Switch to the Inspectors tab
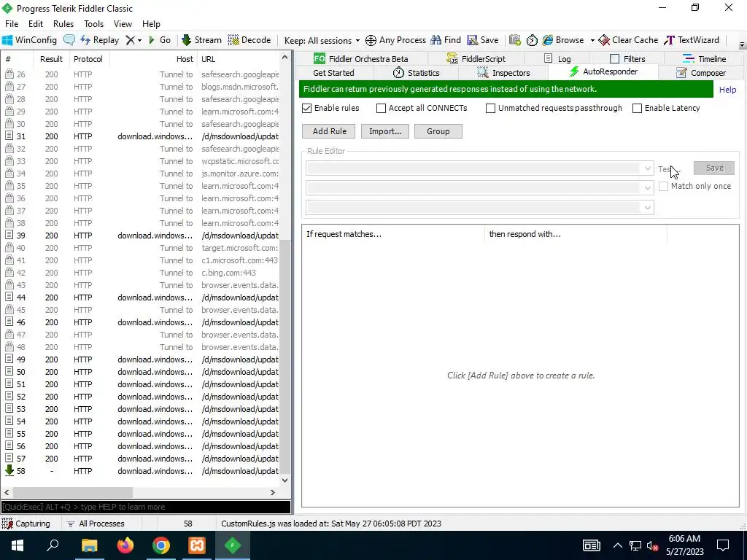Viewport: 747px width, 560px height. (503, 73)
